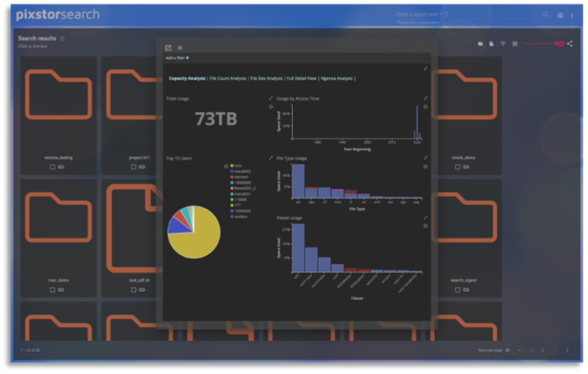Tick the remote_testing checkbox
The width and height of the screenshot is (588, 374).
coord(52,167)
